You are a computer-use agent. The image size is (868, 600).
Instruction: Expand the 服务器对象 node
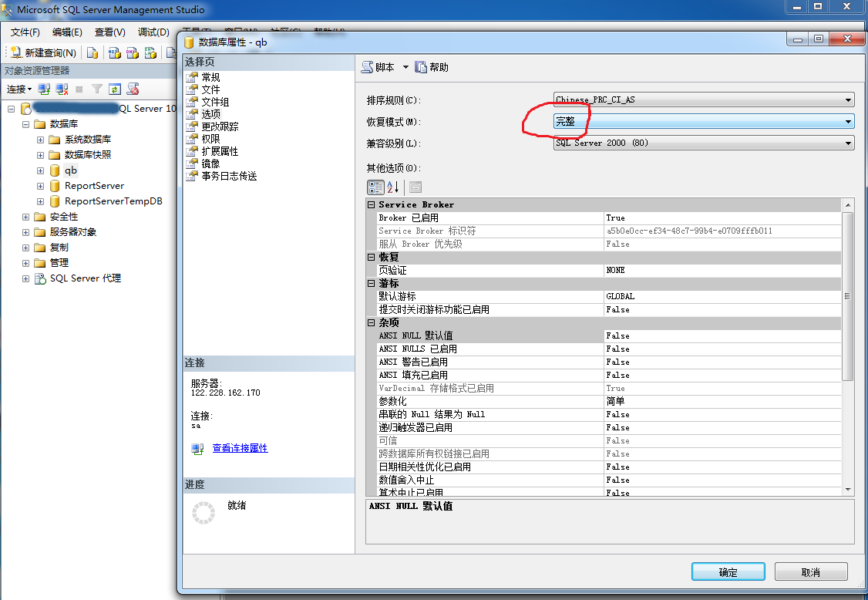pos(25,232)
